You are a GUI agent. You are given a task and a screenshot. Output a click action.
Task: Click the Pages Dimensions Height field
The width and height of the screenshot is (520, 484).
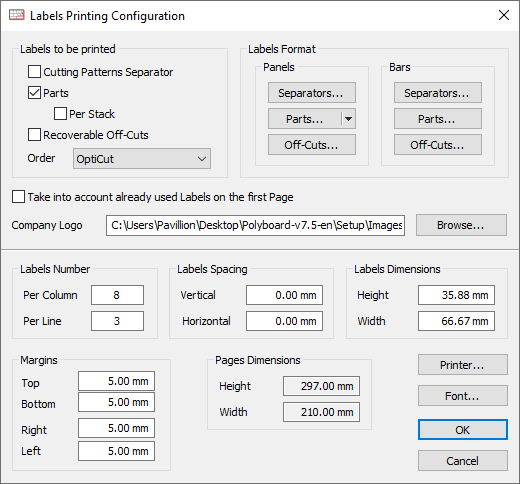coord(322,386)
